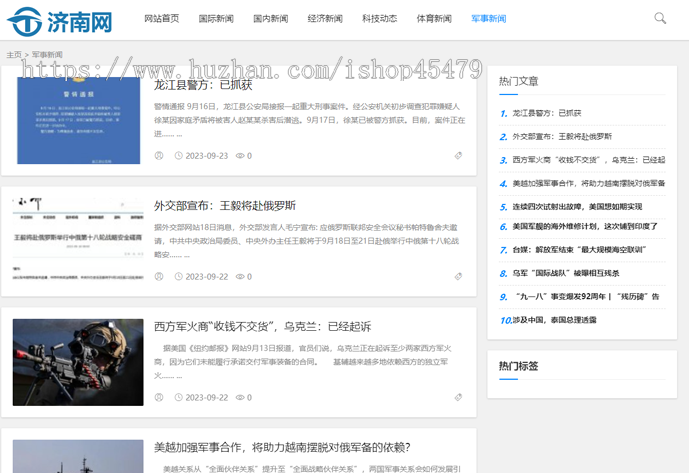689x473 pixels.
Task: Open the 国内新闻 menu
Action: pos(271,18)
